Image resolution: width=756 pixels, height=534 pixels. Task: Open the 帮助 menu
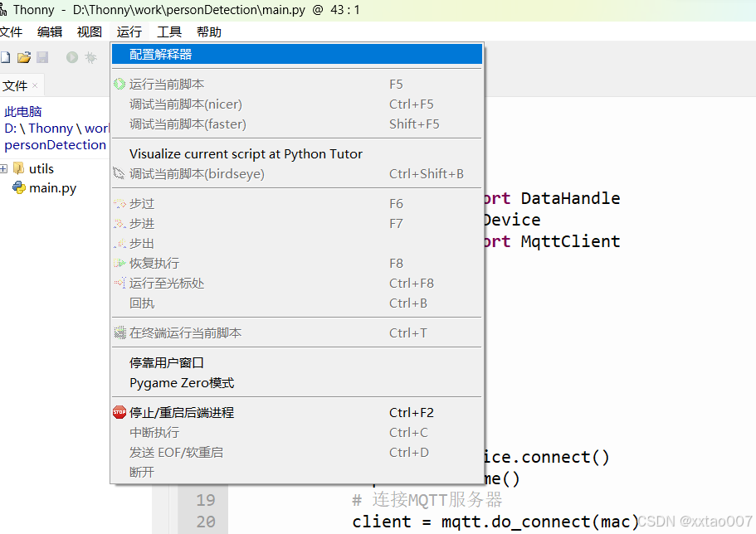208,32
